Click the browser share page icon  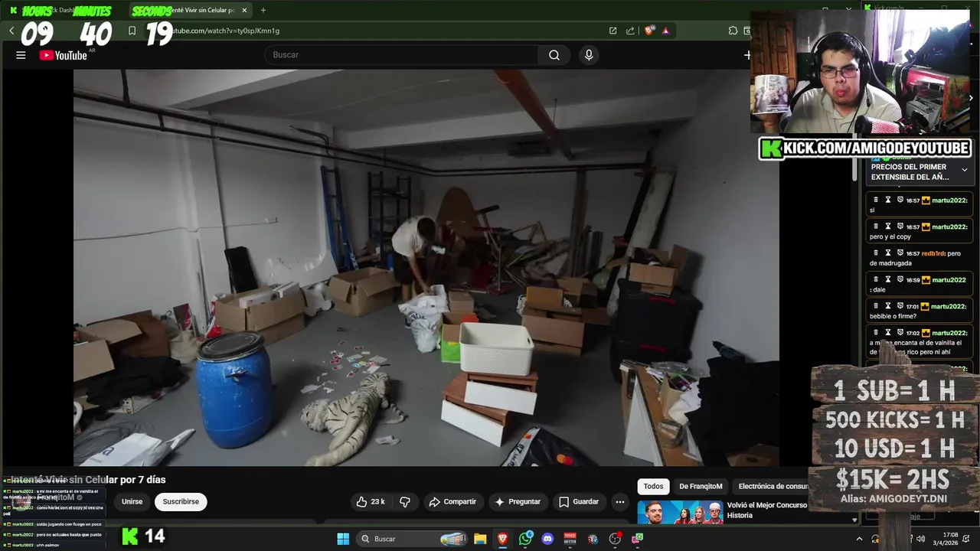click(630, 31)
